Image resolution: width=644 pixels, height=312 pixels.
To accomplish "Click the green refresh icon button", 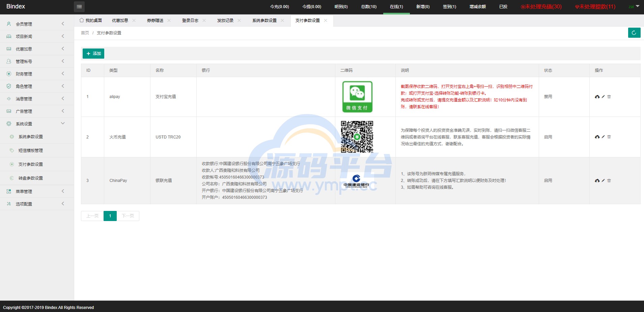I will (634, 33).
